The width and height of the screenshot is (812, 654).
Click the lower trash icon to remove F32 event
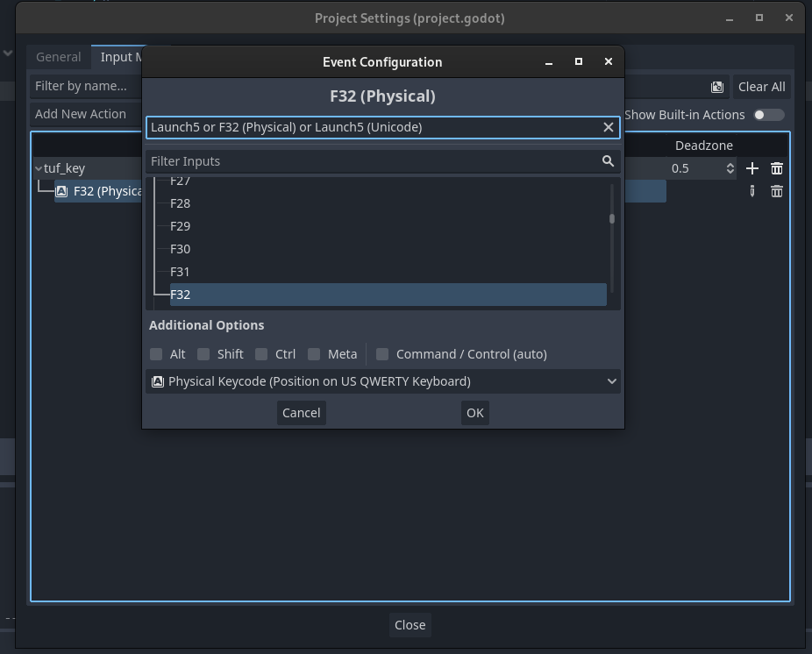point(777,191)
